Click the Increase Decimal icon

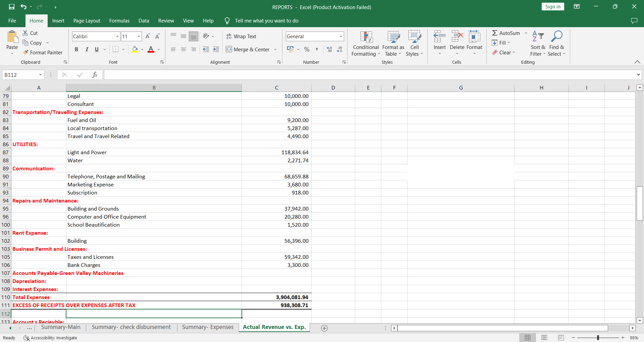click(x=329, y=49)
